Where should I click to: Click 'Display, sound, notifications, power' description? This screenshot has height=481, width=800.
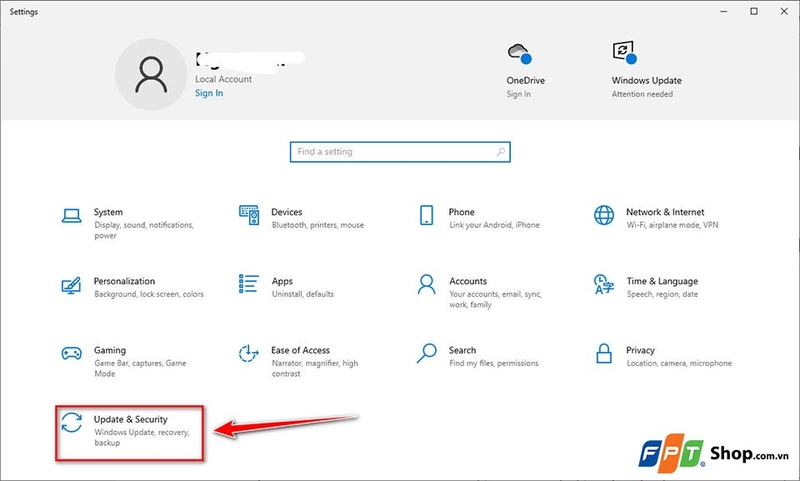pyautogui.click(x=144, y=230)
